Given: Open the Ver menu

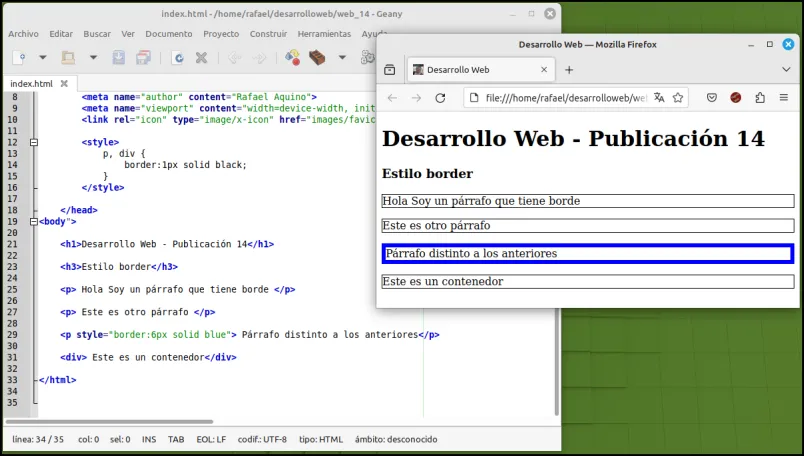Looking at the screenshot, I should (x=128, y=34).
